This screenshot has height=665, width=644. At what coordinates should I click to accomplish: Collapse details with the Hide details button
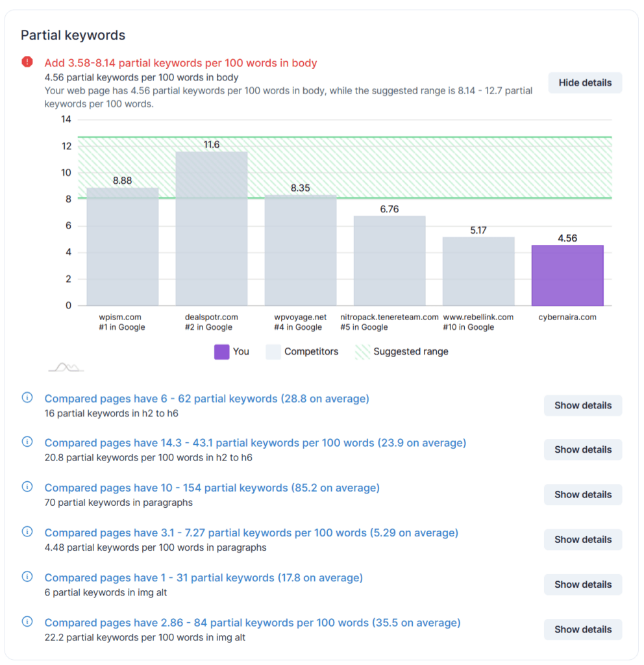tap(584, 82)
